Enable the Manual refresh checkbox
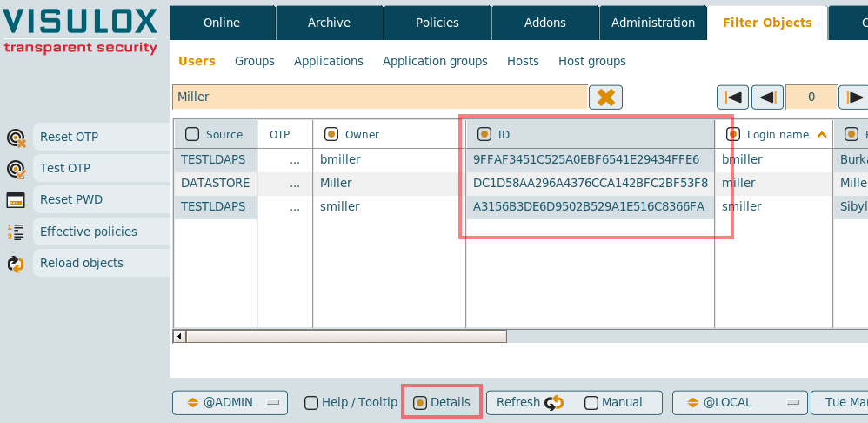The height and width of the screenshot is (423, 868). [x=591, y=403]
